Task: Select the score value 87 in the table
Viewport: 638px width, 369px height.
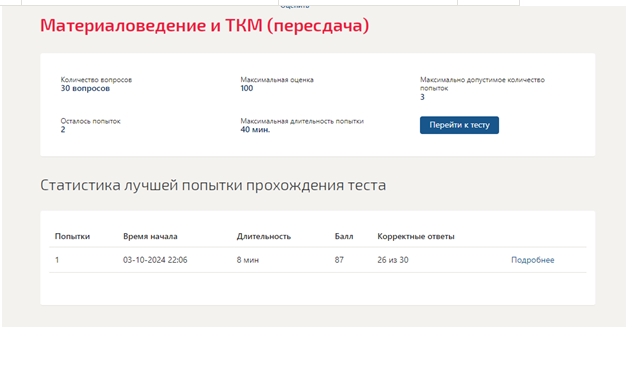Action: point(339,260)
